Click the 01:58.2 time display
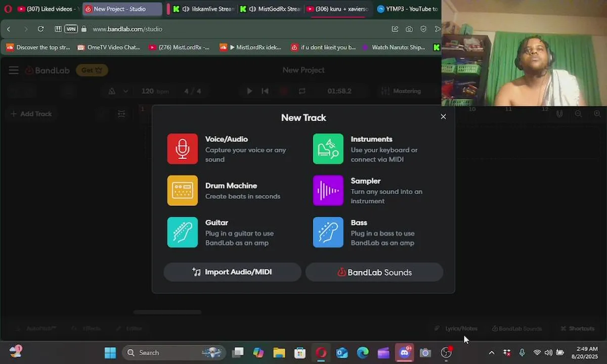Viewport: 607px width, 364px height. tap(339, 91)
